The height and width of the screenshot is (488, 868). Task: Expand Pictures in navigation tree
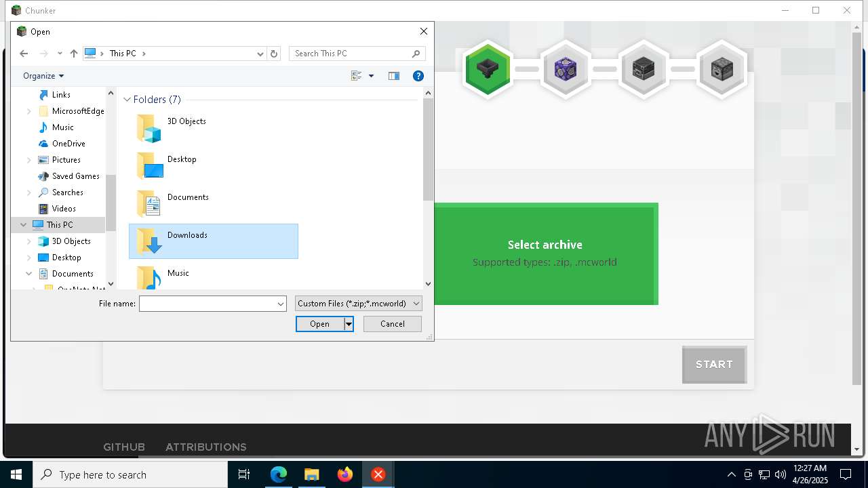pyautogui.click(x=29, y=160)
